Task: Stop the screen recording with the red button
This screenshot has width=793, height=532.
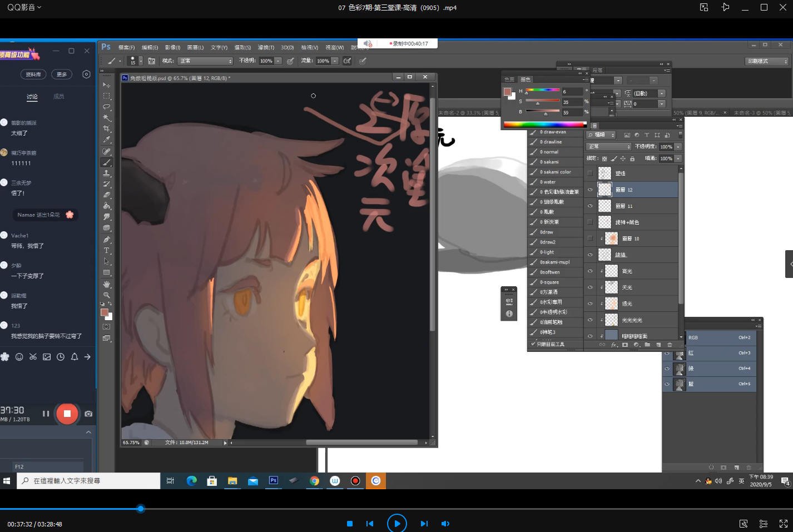Action: (67, 414)
